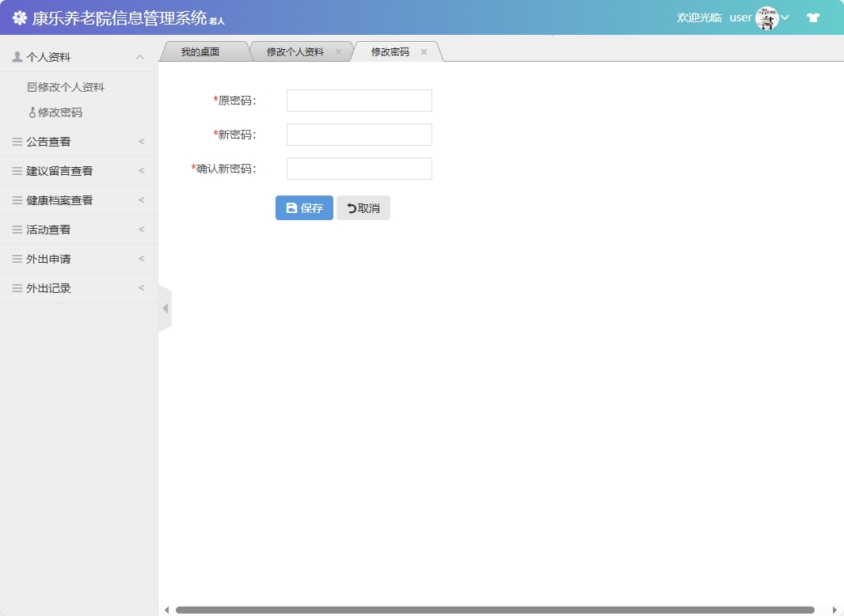Screen dimensions: 844x616
Task: Switch to the 修改个人资料 tab
Action: pyautogui.click(x=293, y=51)
